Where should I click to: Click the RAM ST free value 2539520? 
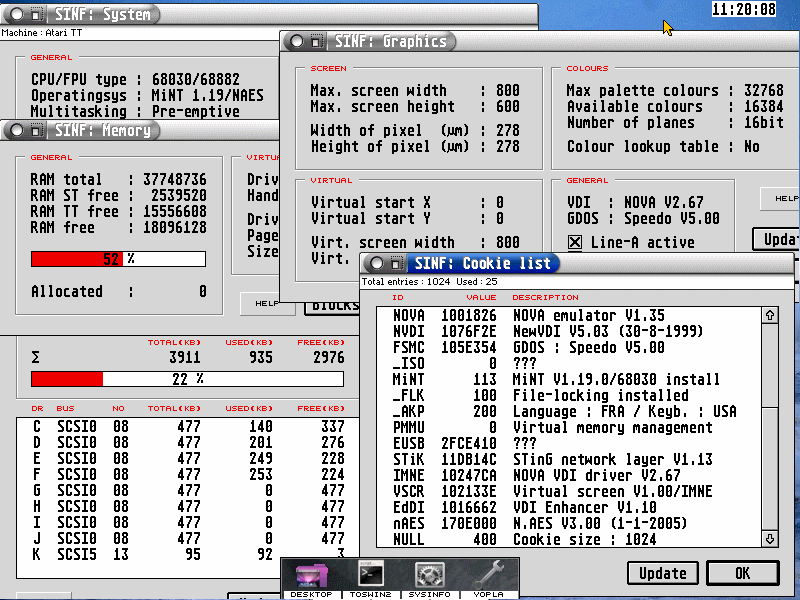(179, 195)
